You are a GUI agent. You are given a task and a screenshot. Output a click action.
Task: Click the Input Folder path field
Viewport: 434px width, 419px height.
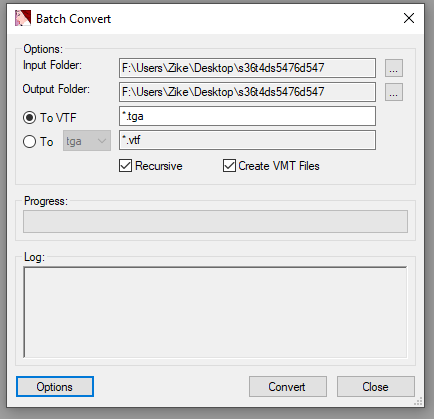[x=247, y=68]
